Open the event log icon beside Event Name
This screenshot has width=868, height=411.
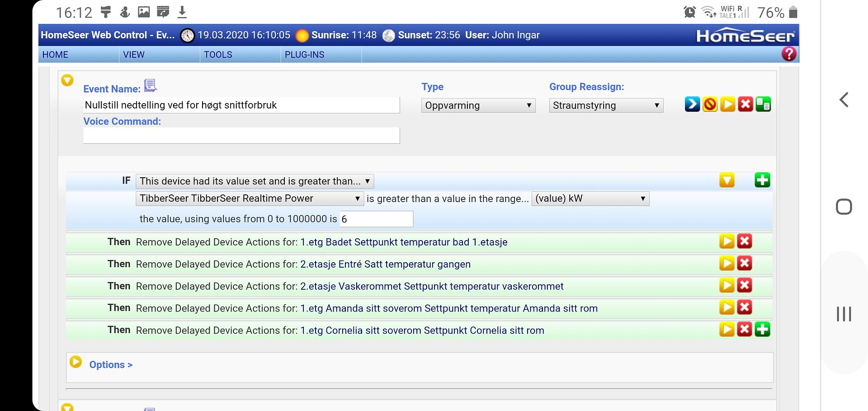(x=150, y=85)
